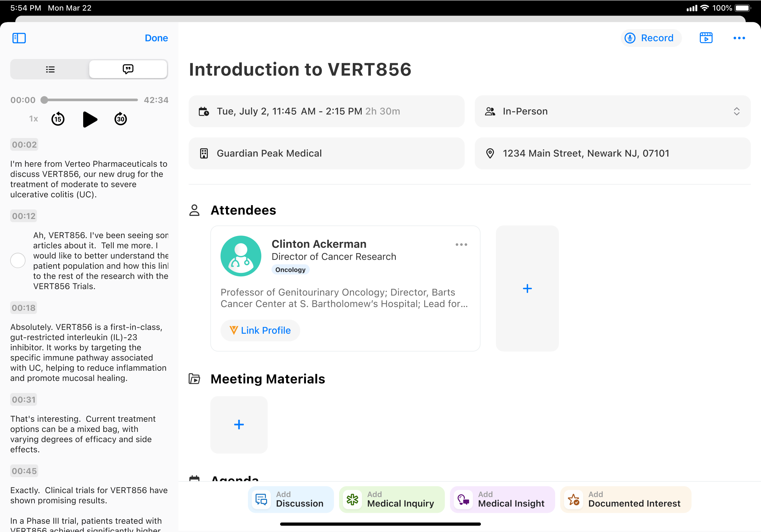Click Link Profile for Clinton Ackerman

(260, 330)
